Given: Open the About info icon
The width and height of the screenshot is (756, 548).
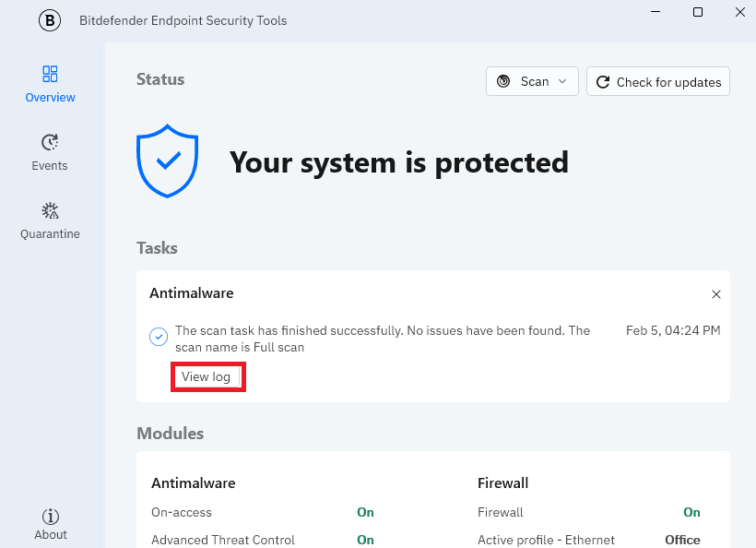Looking at the screenshot, I should (51, 517).
